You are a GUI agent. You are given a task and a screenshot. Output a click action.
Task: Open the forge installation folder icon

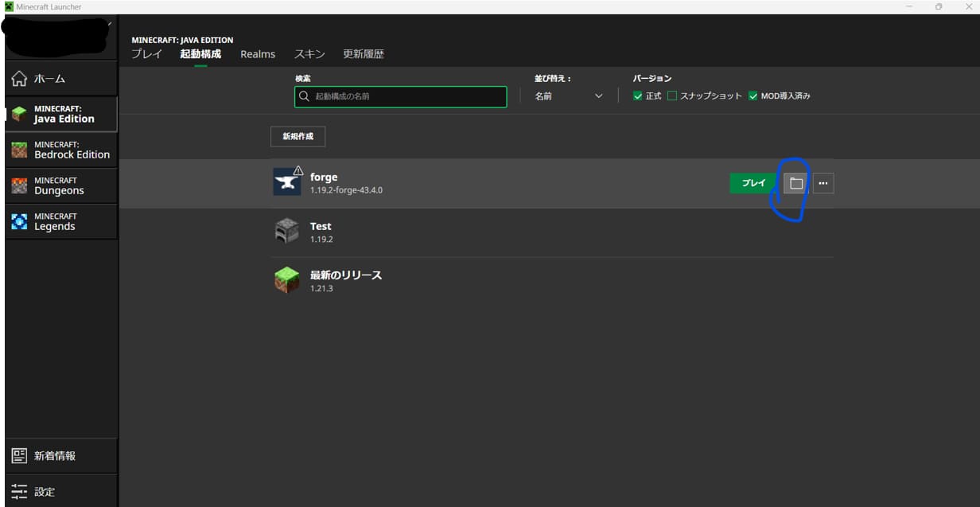pyautogui.click(x=795, y=184)
